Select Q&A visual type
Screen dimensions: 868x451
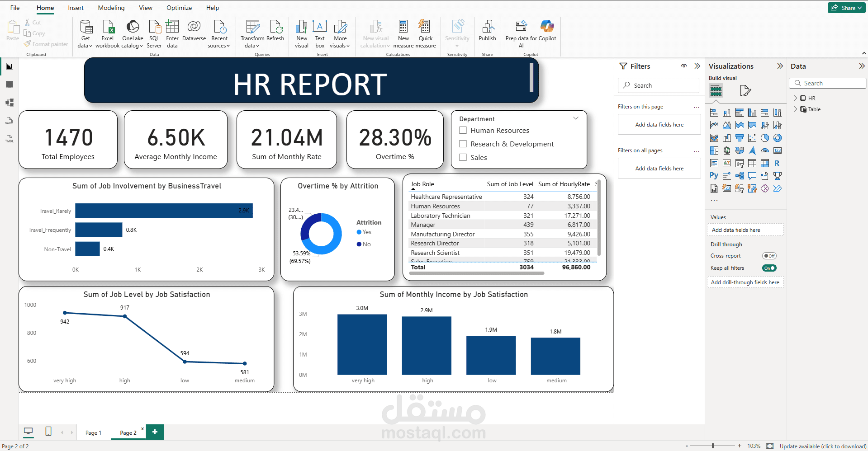[752, 176]
